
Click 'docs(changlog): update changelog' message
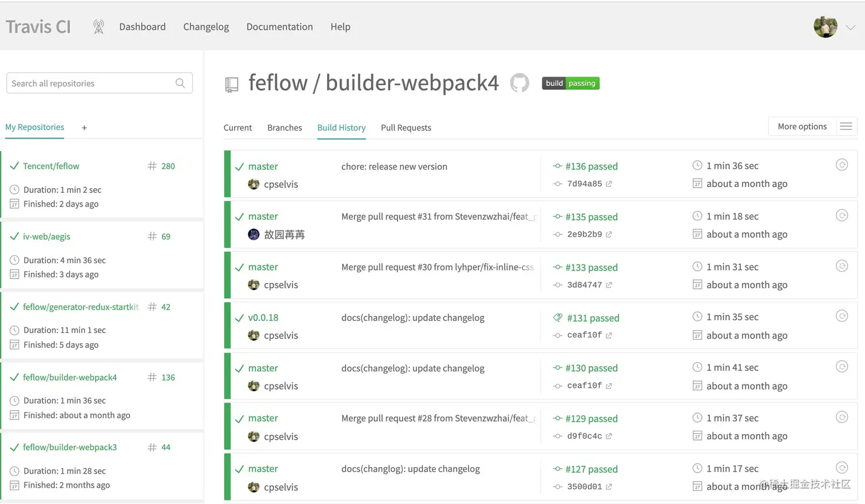(x=411, y=469)
